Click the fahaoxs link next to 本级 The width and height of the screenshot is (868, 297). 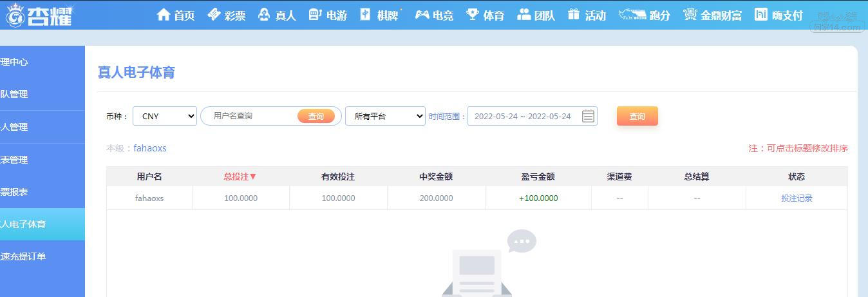tap(150, 148)
